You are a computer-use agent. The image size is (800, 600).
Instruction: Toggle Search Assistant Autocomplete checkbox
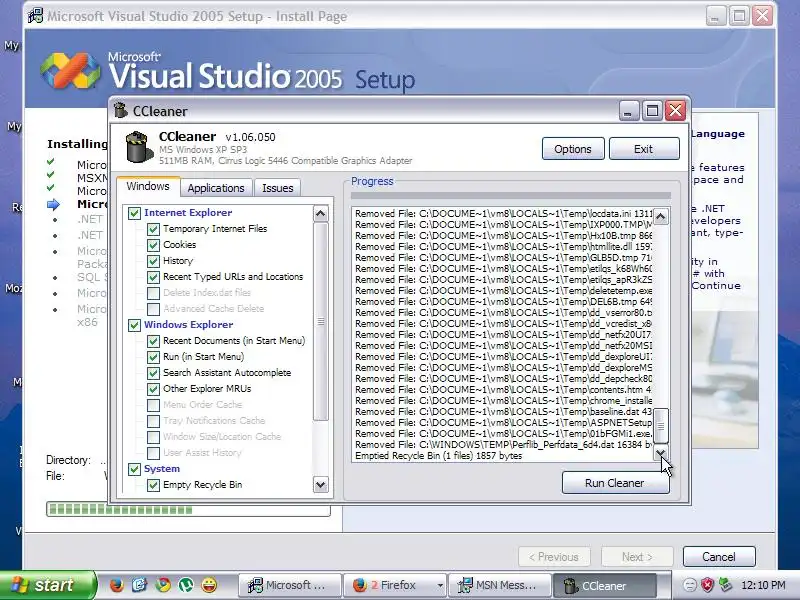[x=153, y=373]
